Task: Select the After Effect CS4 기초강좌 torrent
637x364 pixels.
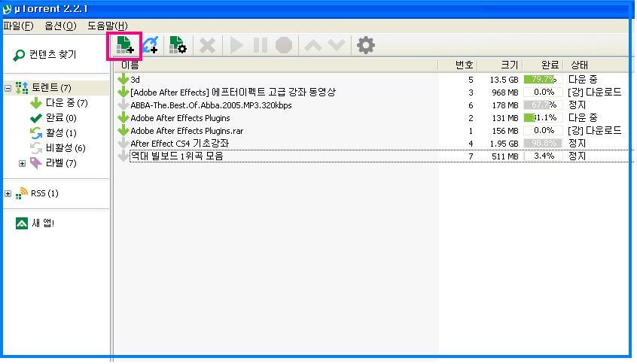Action: pos(373,143)
